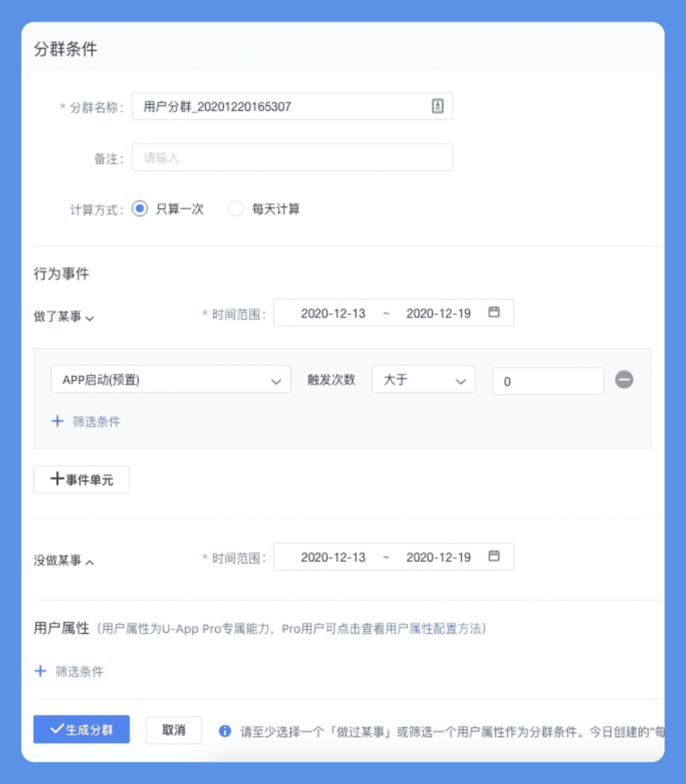Viewport: 686px width, 784px height.
Task: Click the 生成分群 button
Action: tap(81, 729)
